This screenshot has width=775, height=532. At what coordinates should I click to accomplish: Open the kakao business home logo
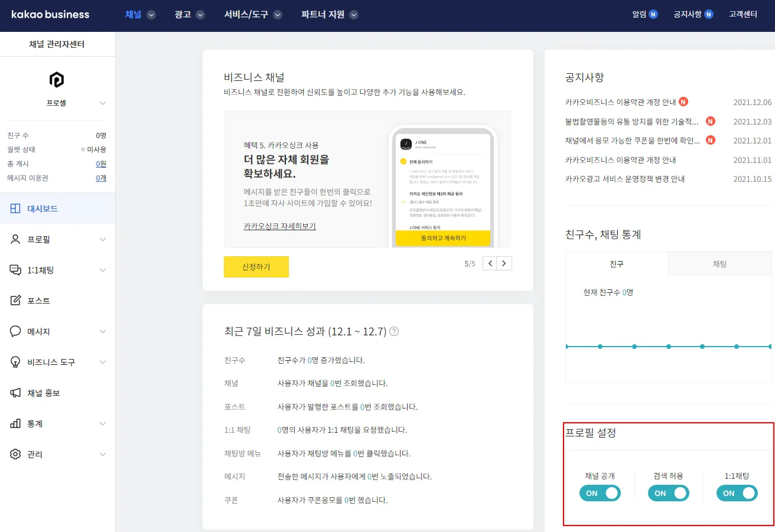coord(50,14)
